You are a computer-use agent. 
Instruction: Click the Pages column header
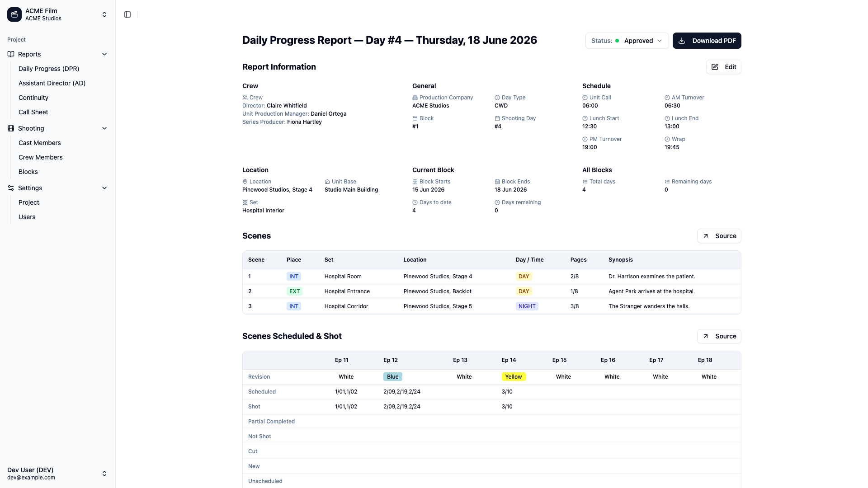[578, 260]
